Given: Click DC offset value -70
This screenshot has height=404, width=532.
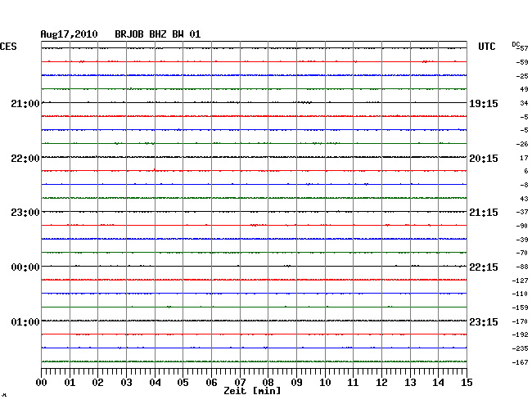Looking at the screenshot, I should [522, 253].
